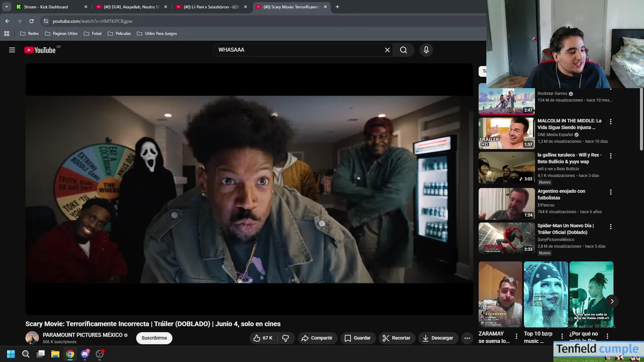The width and height of the screenshot is (644, 362).
Task: Open Spider-Man trailer title link
Action: [566, 229]
